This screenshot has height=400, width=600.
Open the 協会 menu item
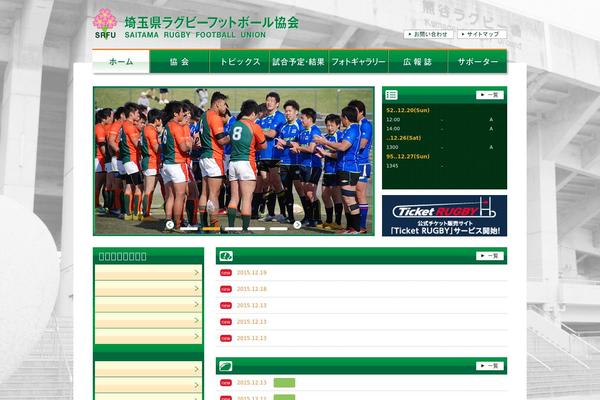[179, 61]
